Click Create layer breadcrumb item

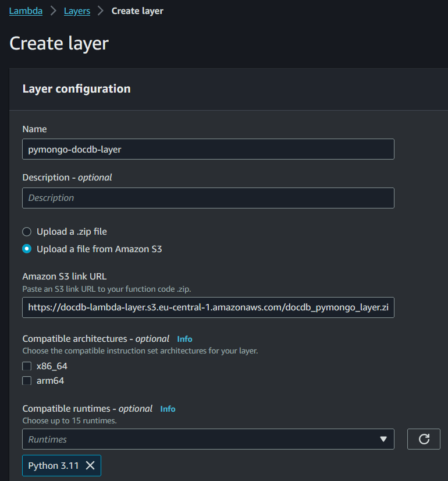pos(137,10)
